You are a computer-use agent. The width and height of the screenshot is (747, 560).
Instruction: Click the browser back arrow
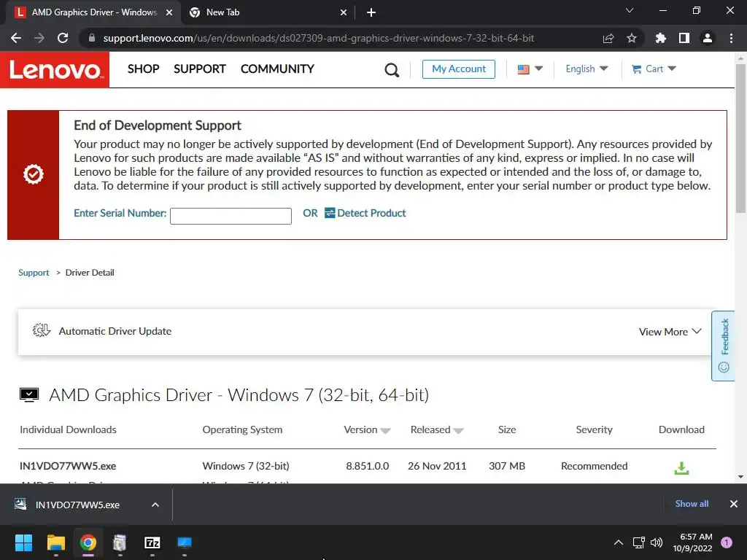16,38
